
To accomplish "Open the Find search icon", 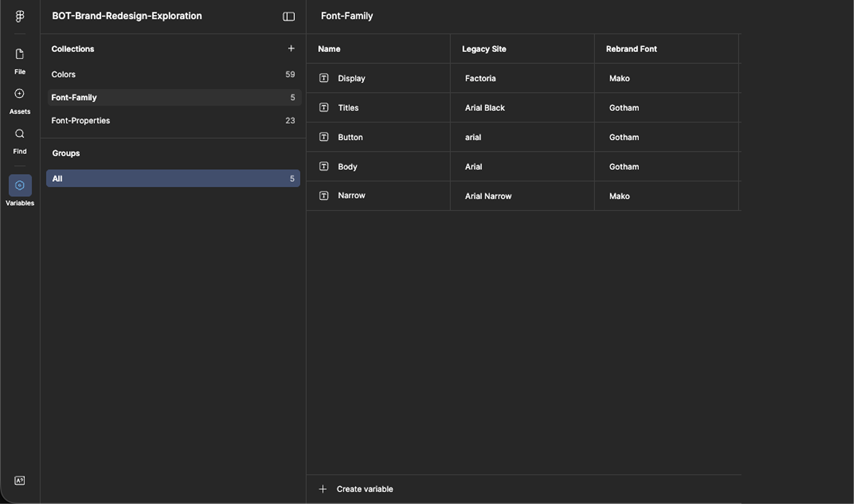I will coord(20,134).
